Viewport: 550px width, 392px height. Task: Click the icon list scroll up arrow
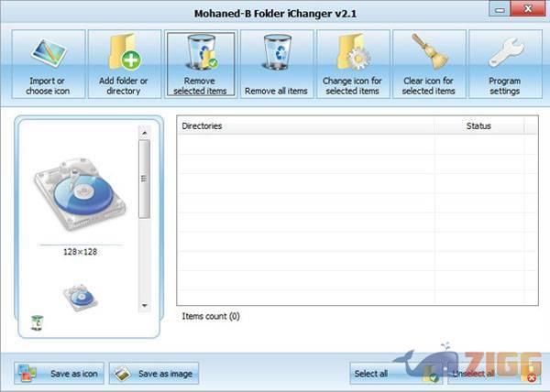[145, 133]
